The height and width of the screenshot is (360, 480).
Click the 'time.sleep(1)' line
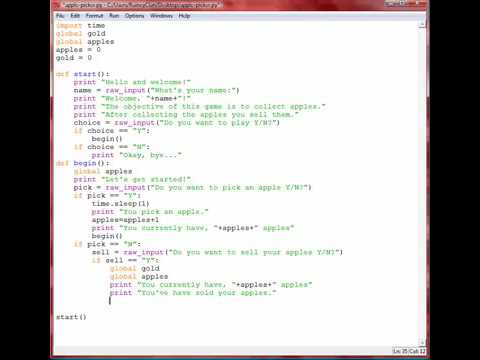pyautogui.click(x=120, y=204)
